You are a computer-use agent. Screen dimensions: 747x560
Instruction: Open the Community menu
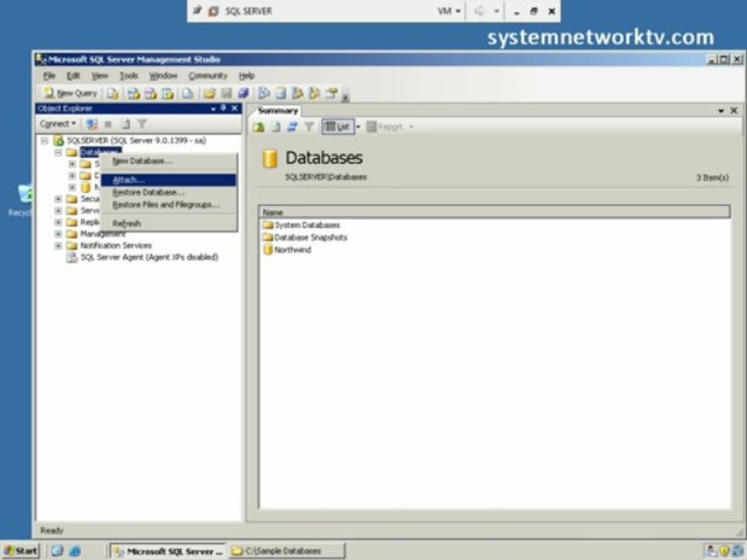[208, 75]
